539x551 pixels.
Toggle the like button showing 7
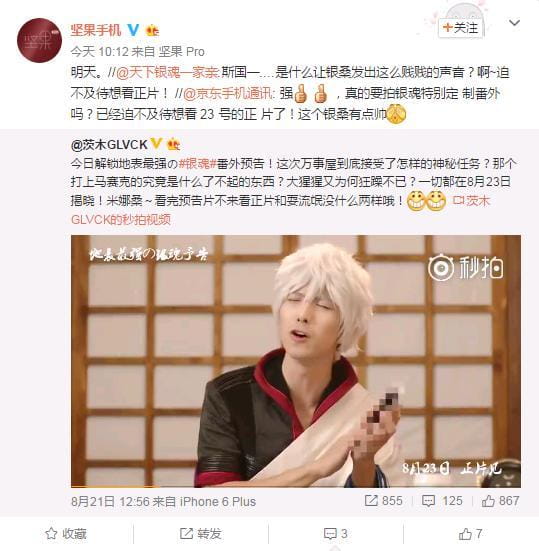tap(470, 534)
